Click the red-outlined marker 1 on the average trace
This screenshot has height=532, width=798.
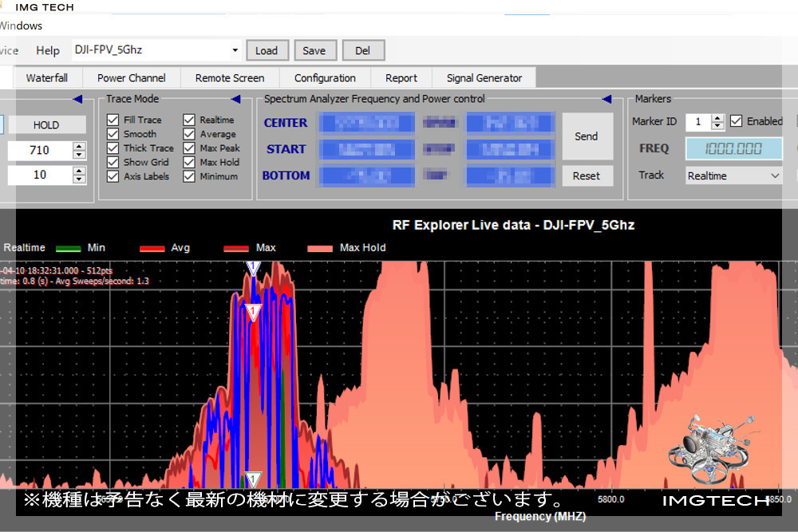254,312
